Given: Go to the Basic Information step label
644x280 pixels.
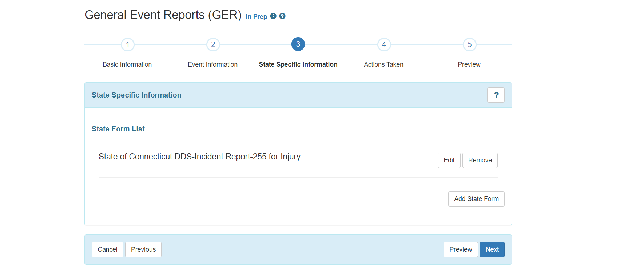Looking at the screenshot, I should pyautogui.click(x=127, y=64).
